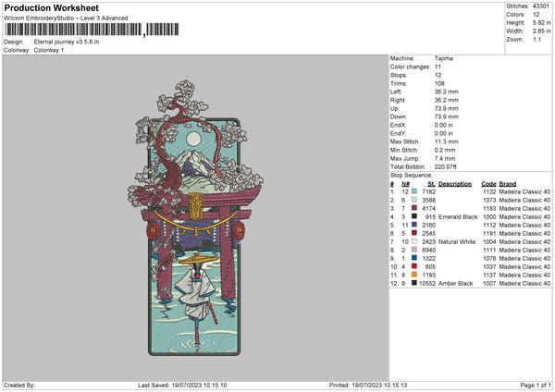This screenshot has width=555, height=392.
Task: Select the Total Bobbin value 220.07ft
Action: (445, 166)
